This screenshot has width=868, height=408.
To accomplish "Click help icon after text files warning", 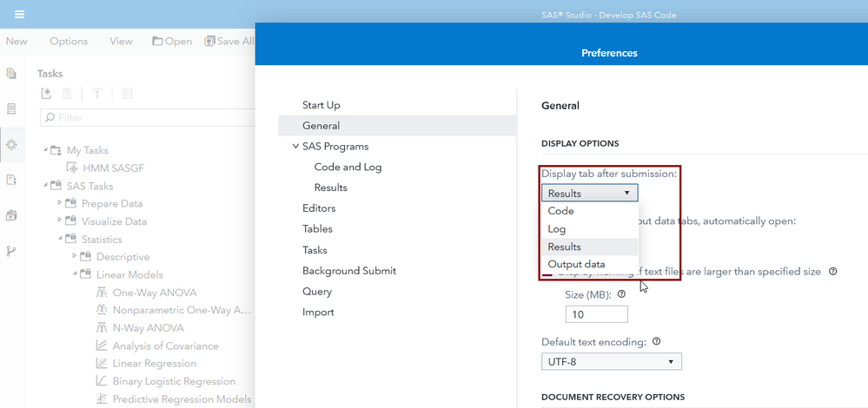I will click(x=833, y=272).
